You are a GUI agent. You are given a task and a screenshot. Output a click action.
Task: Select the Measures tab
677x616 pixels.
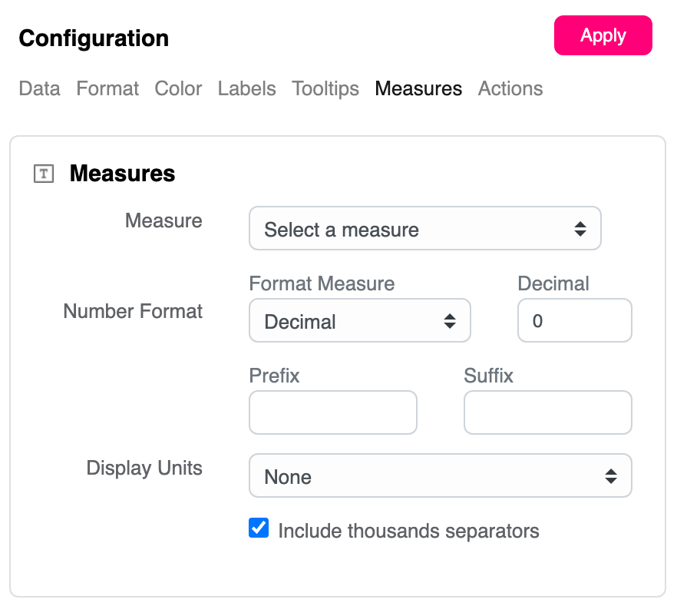pos(418,89)
